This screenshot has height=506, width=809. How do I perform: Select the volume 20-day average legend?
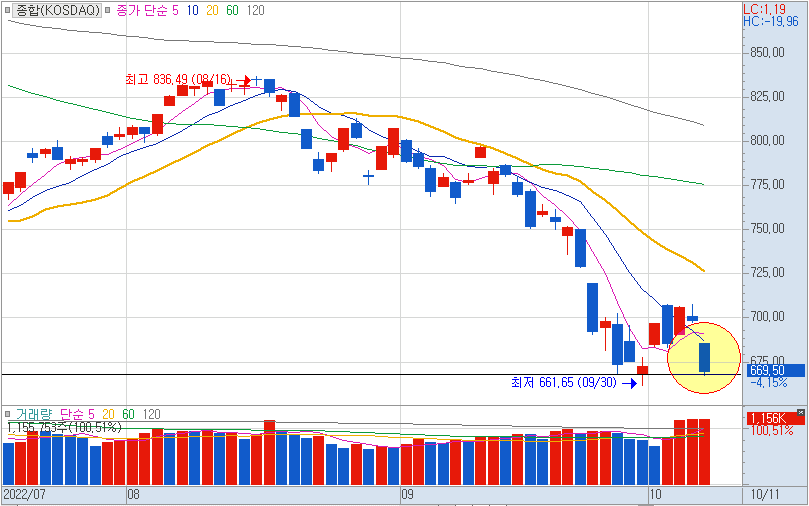tap(108, 414)
